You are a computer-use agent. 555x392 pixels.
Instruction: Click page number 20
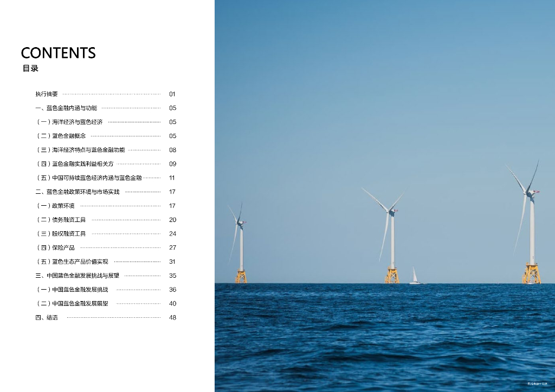point(172,219)
